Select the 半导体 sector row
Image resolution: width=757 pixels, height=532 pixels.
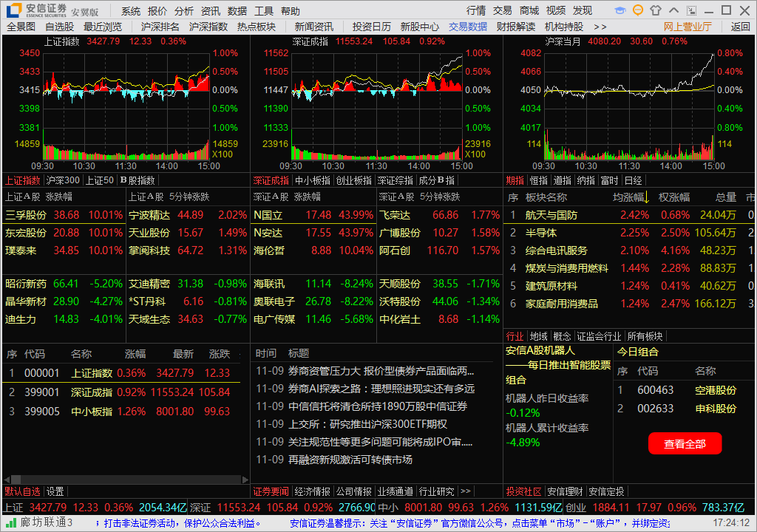(x=630, y=233)
